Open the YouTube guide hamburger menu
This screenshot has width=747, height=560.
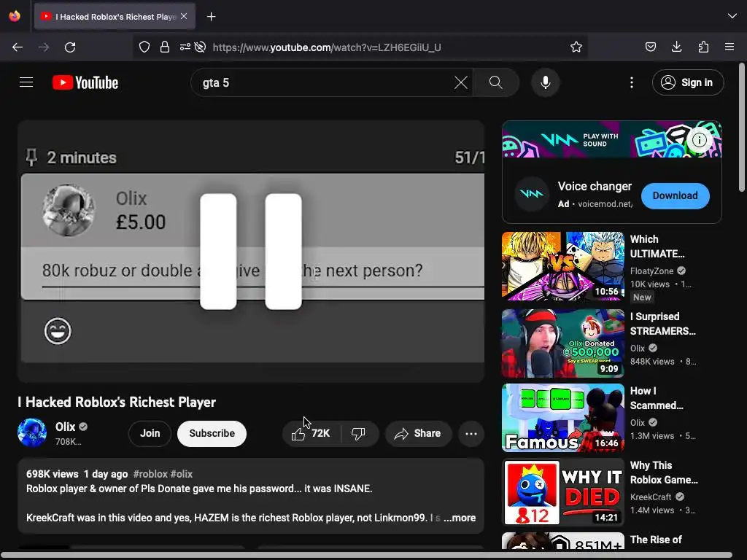26,82
